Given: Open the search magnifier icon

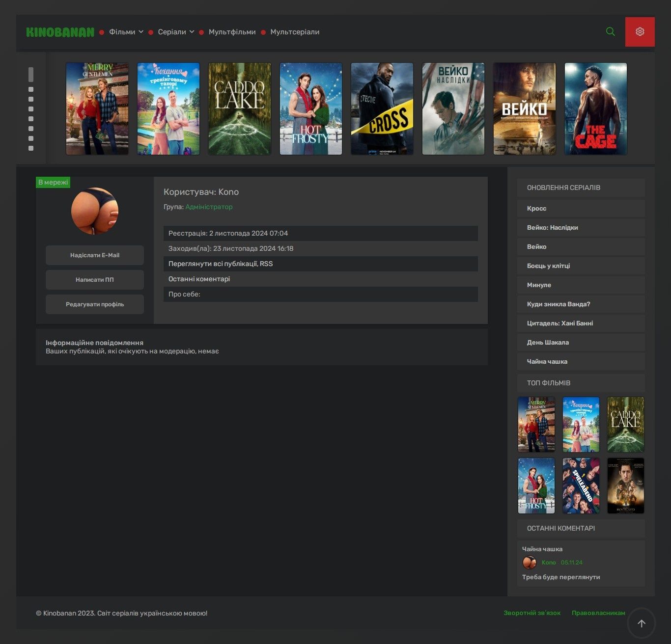Looking at the screenshot, I should (x=611, y=31).
